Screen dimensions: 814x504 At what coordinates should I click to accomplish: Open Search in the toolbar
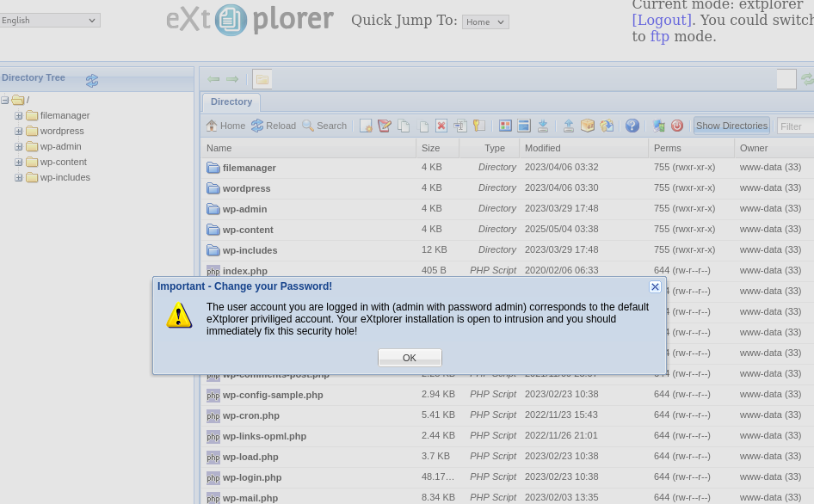[x=324, y=126]
